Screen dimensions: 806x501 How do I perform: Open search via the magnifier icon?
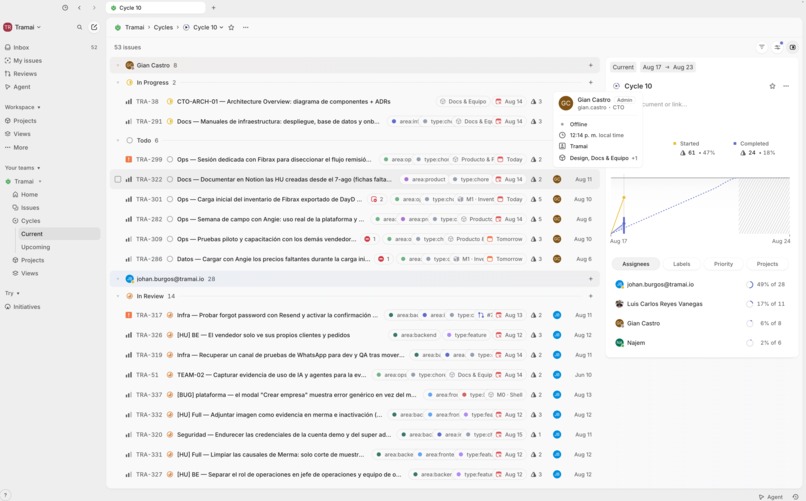79,27
